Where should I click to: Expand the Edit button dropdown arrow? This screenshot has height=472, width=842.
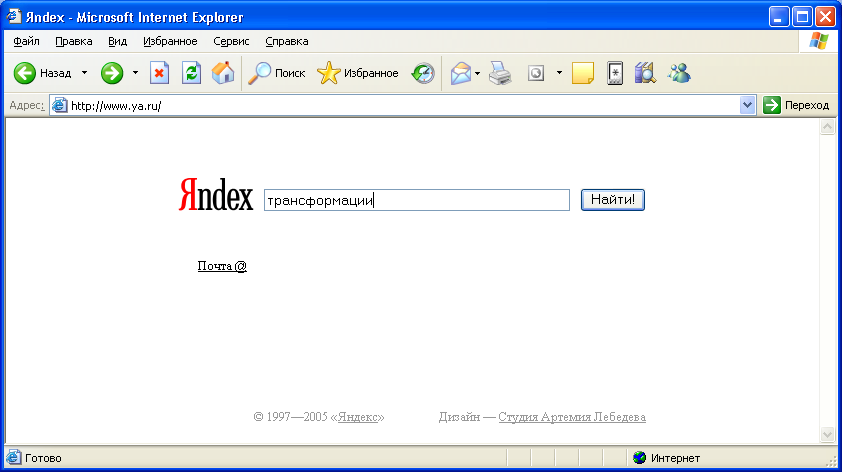559,73
